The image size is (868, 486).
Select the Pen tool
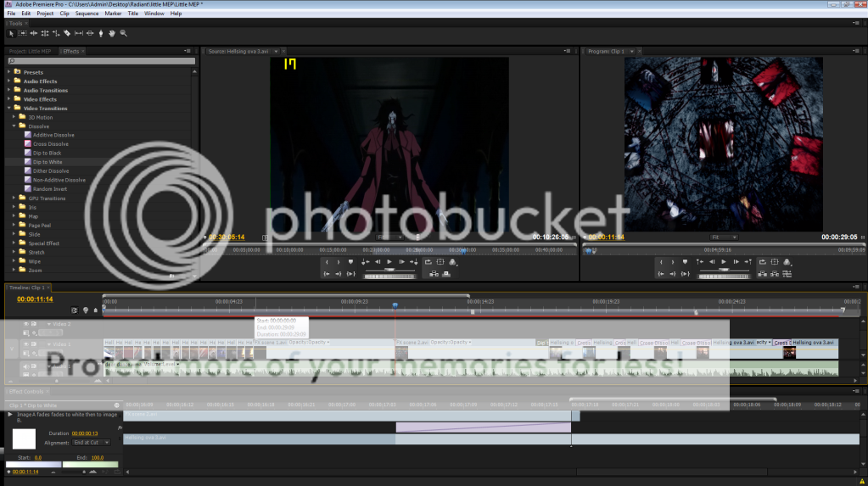101,34
